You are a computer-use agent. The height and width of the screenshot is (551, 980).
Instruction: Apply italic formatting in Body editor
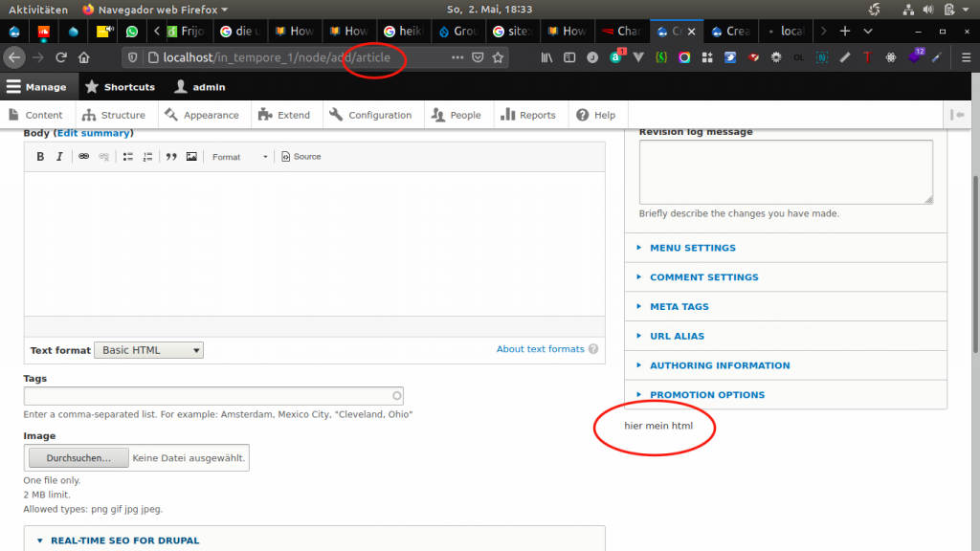(x=58, y=157)
